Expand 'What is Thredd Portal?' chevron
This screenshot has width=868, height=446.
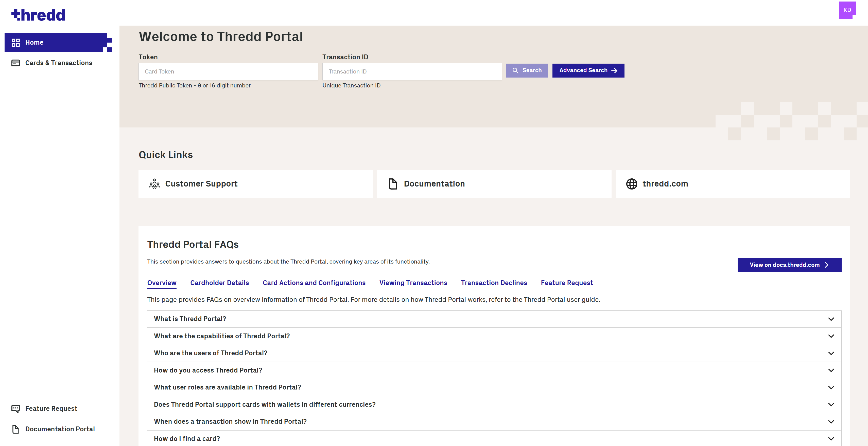coord(831,319)
